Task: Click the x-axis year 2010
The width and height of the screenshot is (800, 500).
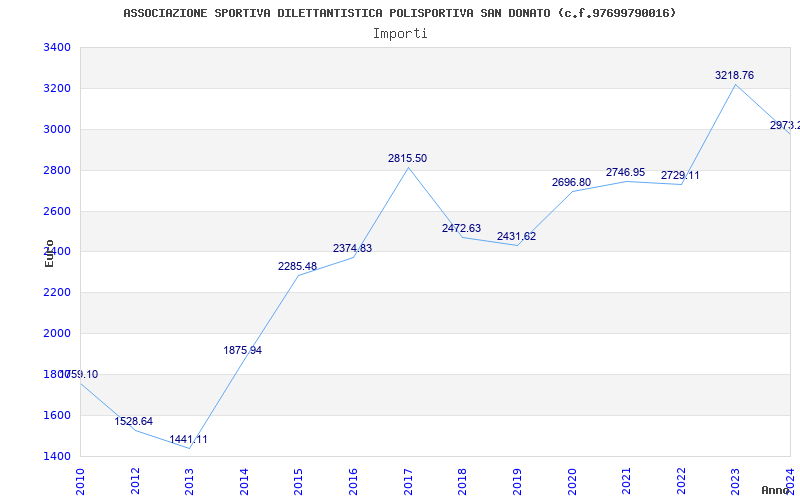Action: [80, 481]
